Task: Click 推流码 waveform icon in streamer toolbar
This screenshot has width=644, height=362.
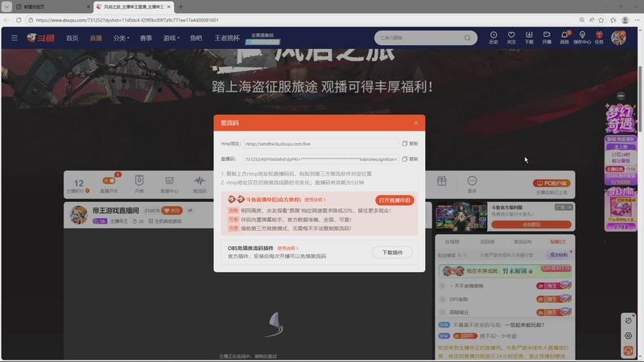Action: click(x=200, y=184)
